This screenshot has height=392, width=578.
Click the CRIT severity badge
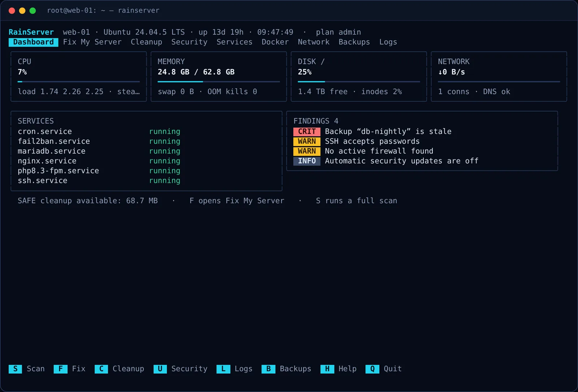(x=307, y=132)
